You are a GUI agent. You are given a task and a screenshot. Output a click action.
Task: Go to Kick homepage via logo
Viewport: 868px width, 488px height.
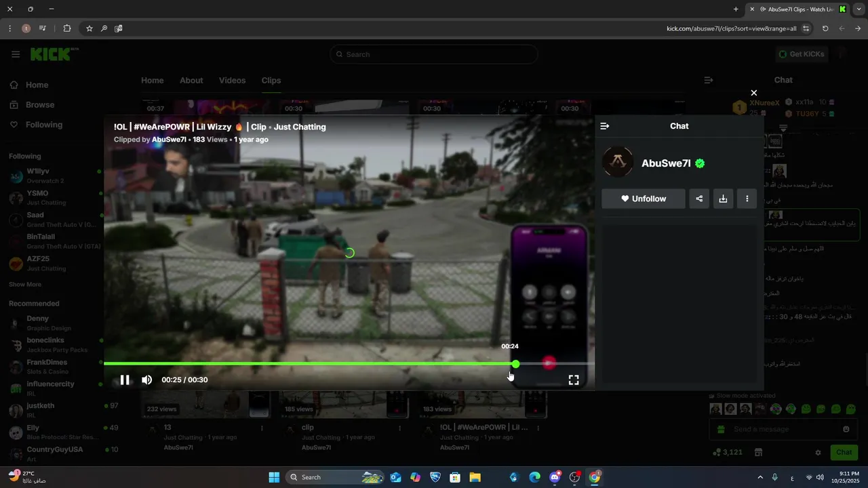point(53,54)
